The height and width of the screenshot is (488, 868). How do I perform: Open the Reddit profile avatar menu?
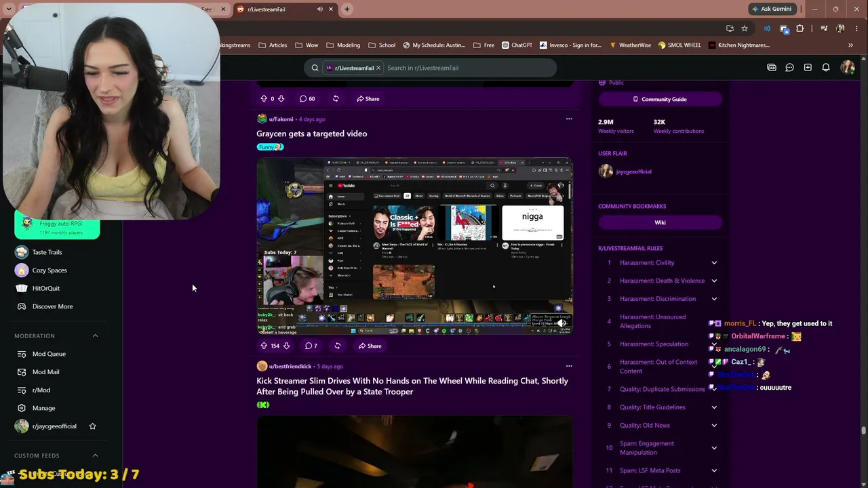tap(847, 68)
